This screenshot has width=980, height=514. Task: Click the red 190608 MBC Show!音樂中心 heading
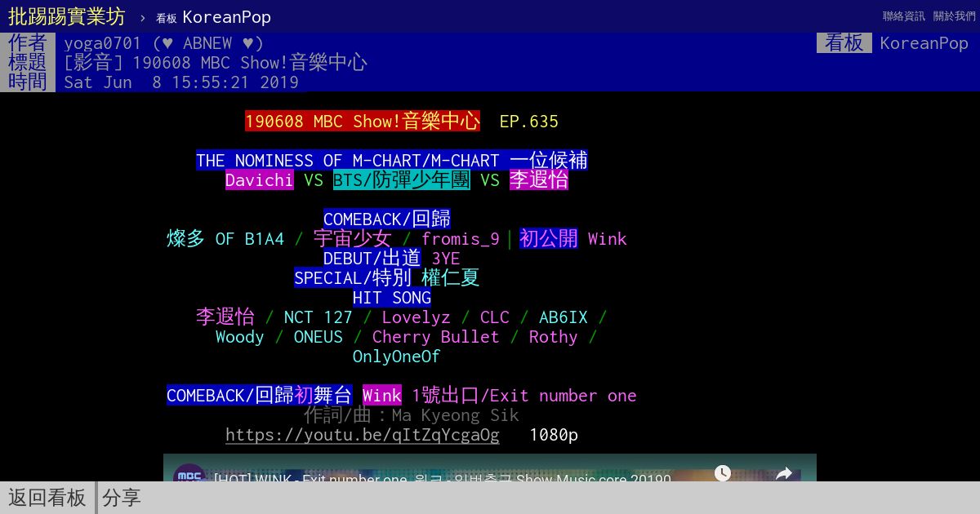pyautogui.click(x=363, y=122)
